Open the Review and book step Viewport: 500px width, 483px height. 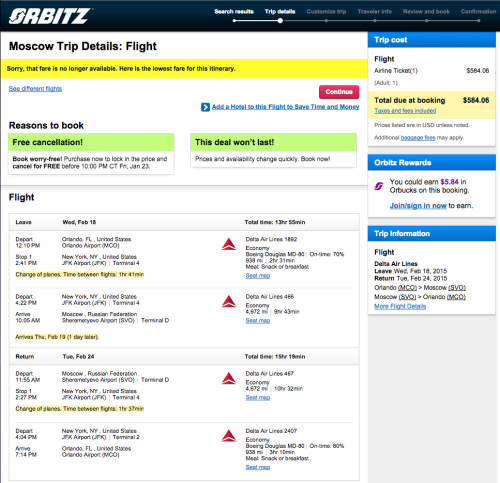tap(426, 11)
